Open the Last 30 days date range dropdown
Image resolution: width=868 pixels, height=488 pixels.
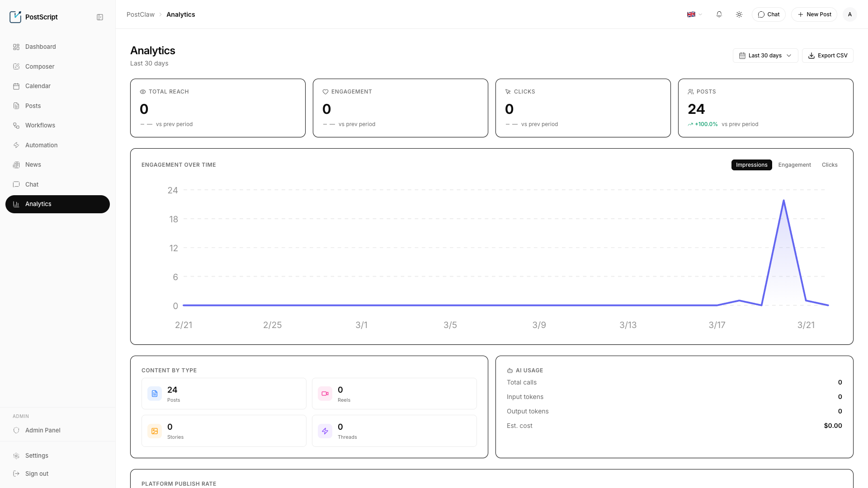coord(765,56)
